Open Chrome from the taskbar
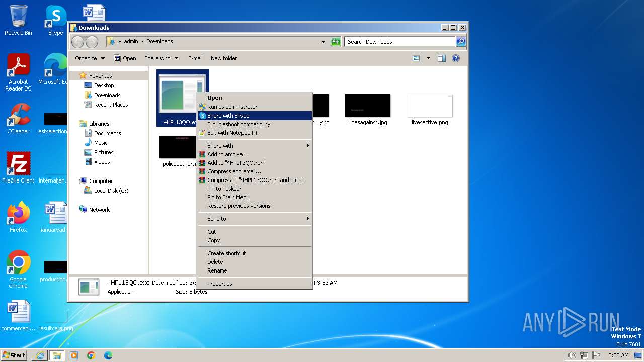This screenshot has height=362, width=644. click(91, 355)
